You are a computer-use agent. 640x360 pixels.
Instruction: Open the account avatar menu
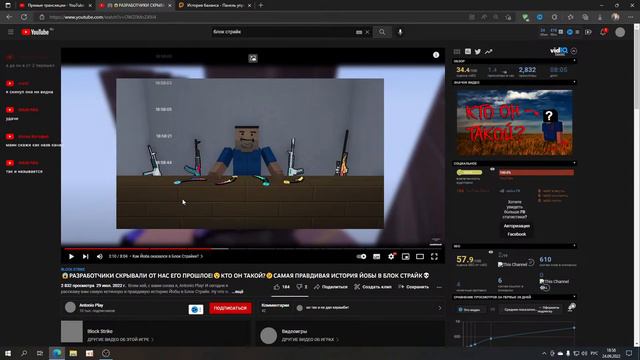(x=620, y=32)
